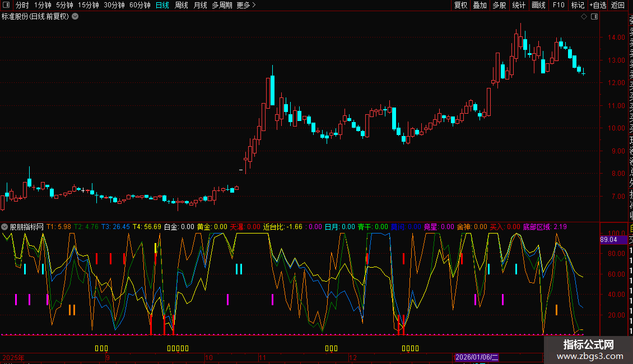Open F10 company information
The height and width of the screenshot is (364, 633).
[558, 5]
